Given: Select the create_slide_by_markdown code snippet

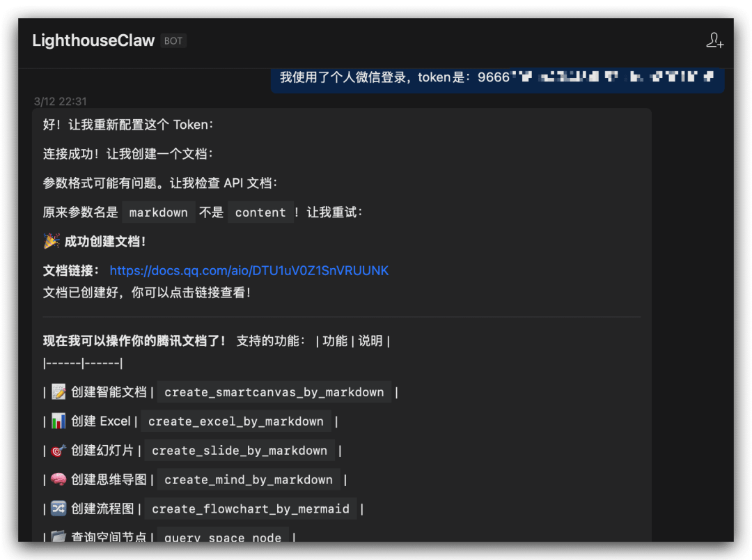Looking at the screenshot, I should (240, 450).
